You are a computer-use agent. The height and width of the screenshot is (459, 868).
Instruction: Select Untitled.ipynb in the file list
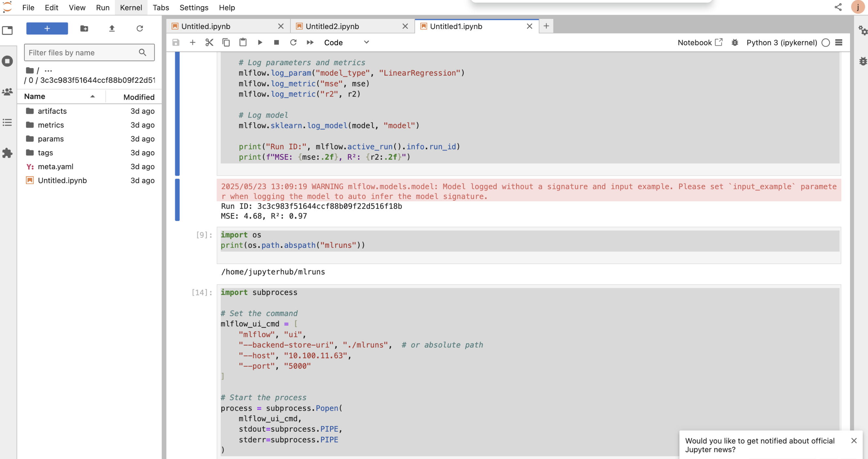point(89,180)
